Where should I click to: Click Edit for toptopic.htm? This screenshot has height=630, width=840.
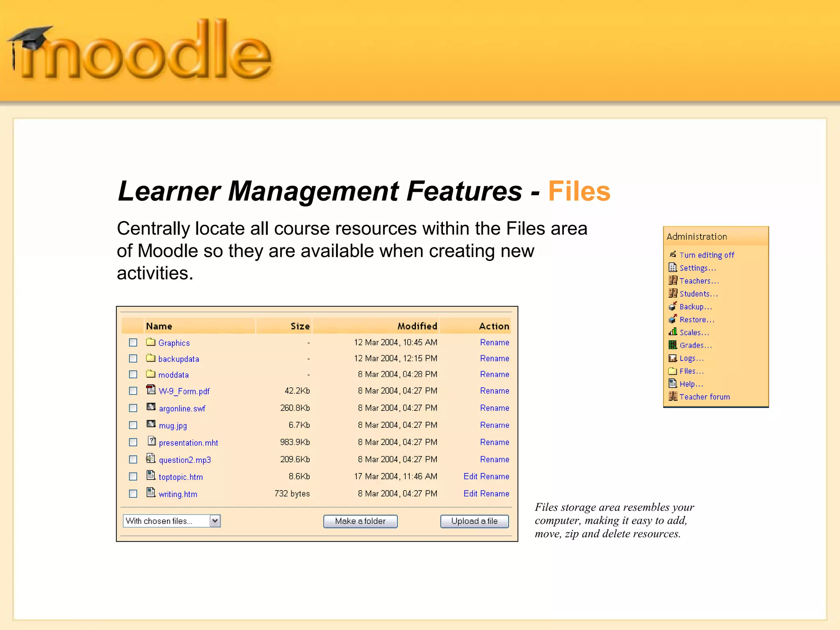click(470, 476)
